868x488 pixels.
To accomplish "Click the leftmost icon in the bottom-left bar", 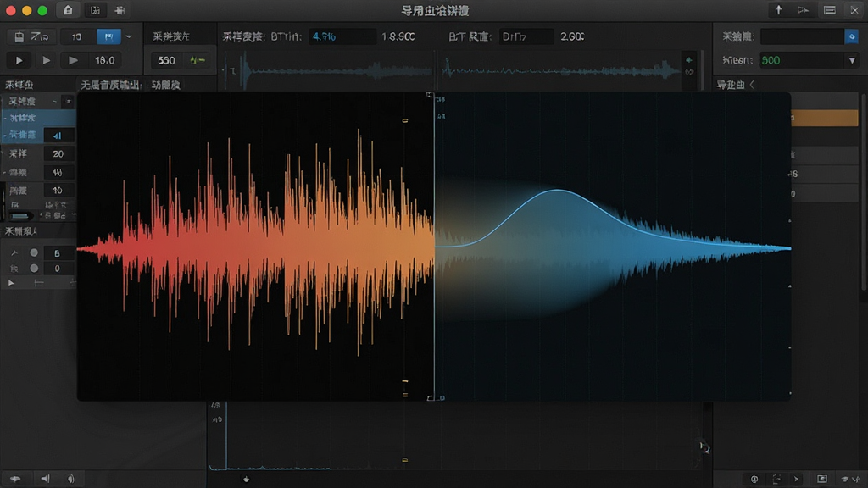I will click(15, 480).
